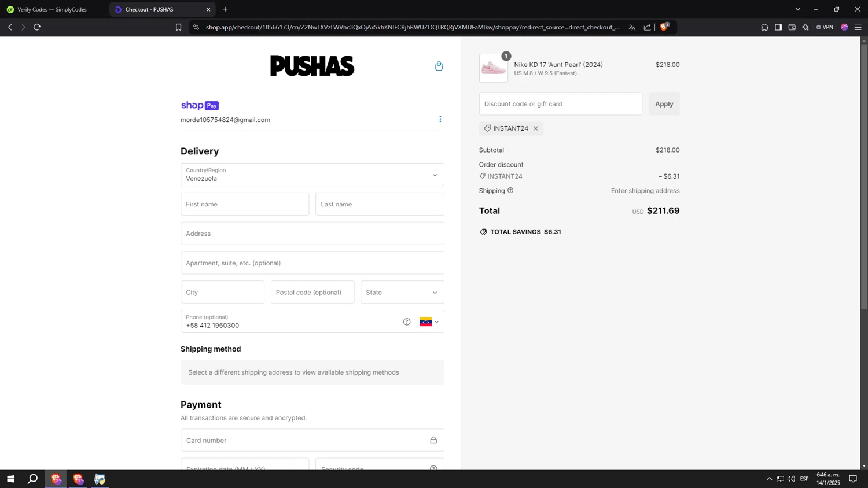Open the volume control in tray

click(x=791, y=479)
